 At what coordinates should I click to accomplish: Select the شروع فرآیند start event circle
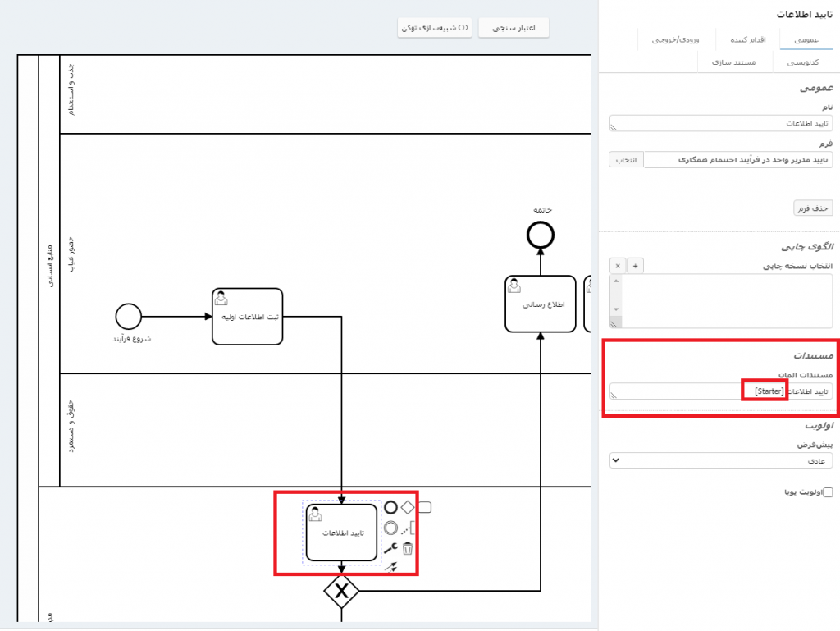(x=129, y=316)
